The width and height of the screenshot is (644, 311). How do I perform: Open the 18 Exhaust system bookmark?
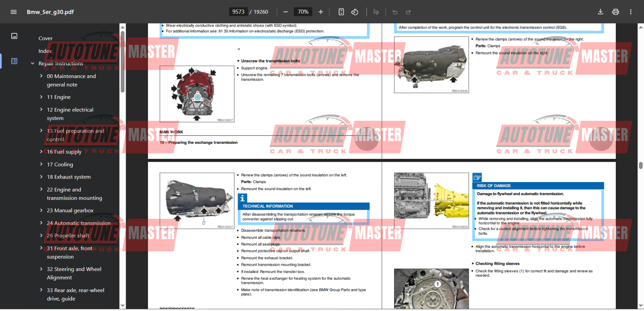69,177
